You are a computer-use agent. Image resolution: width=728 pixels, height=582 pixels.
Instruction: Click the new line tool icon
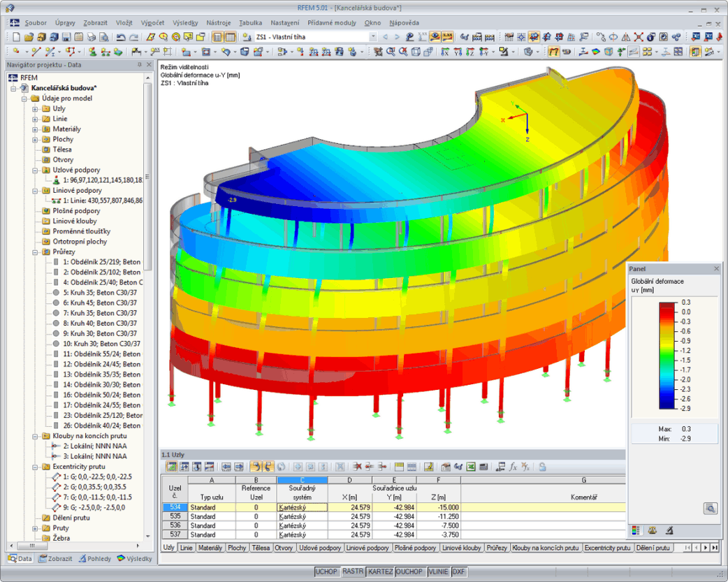click(x=36, y=52)
